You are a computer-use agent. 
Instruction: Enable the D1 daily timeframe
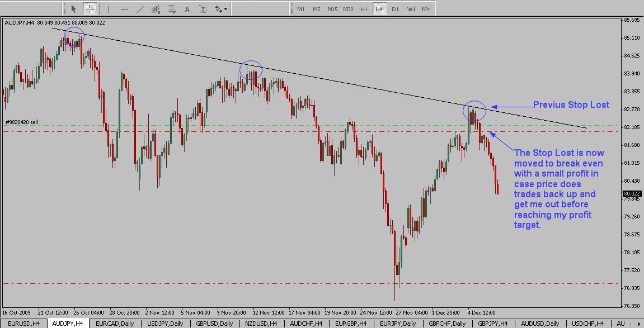(395, 9)
